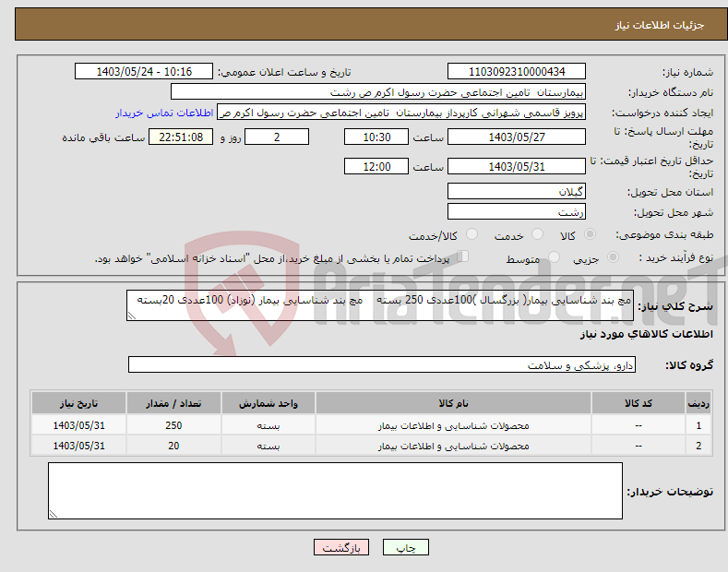Click the واحد شمارش column header

(269, 403)
